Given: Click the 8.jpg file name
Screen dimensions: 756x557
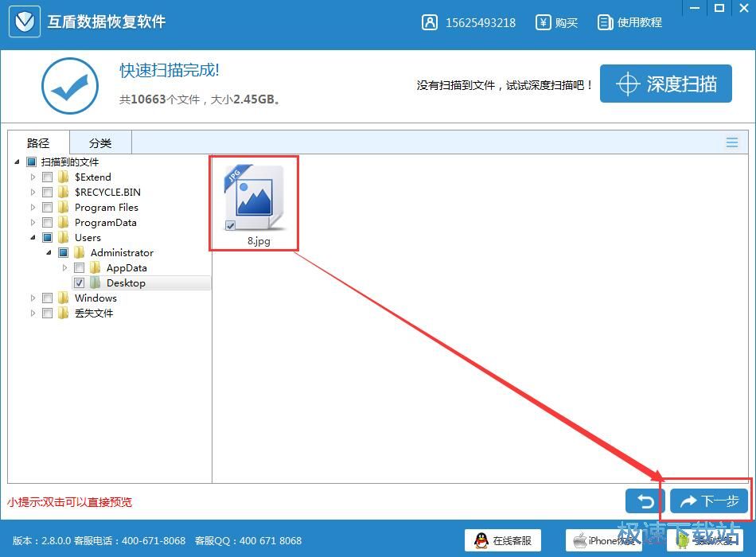Looking at the screenshot, I should click(259, 240).
